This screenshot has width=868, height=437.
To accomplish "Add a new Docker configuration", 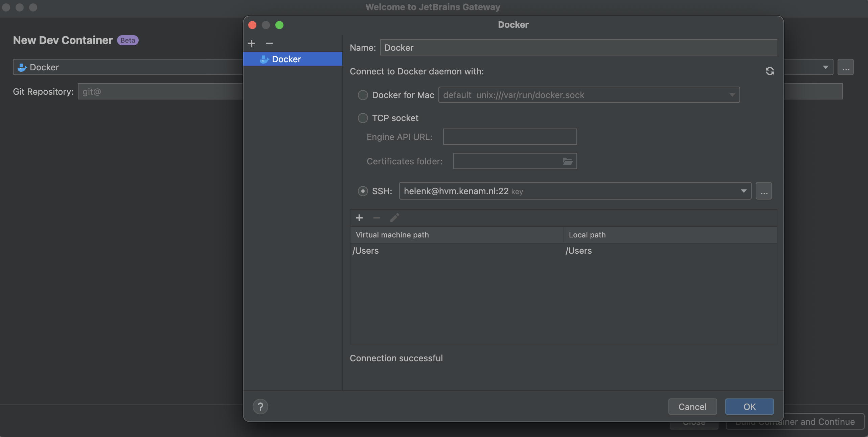I will click(252, 43).
